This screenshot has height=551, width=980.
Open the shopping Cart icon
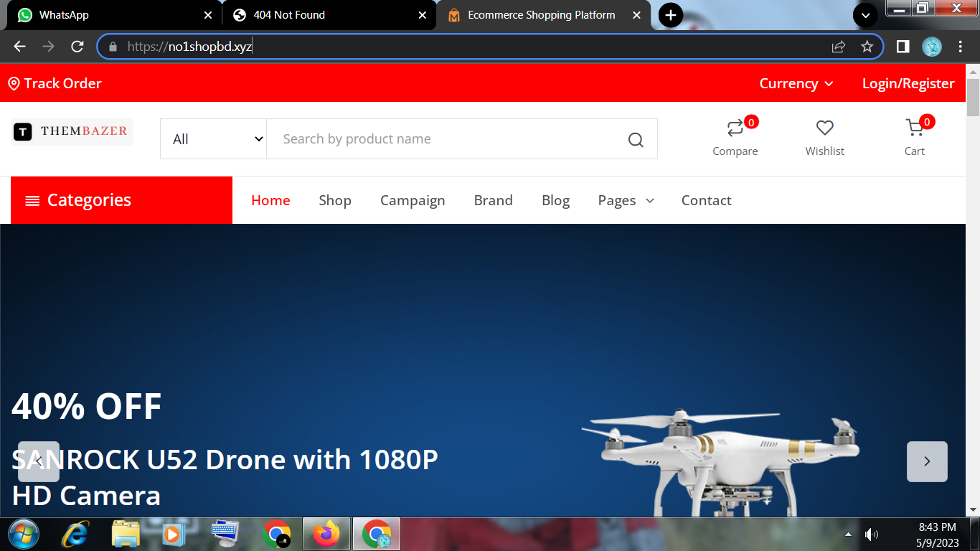pyautogui.click(x=914, y=128)
